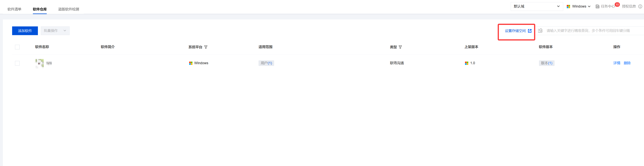Screen dimensions: 644x166
Task: Select the 软件仓库 tab
Action: pyautogui.click(x=40, y=9)
